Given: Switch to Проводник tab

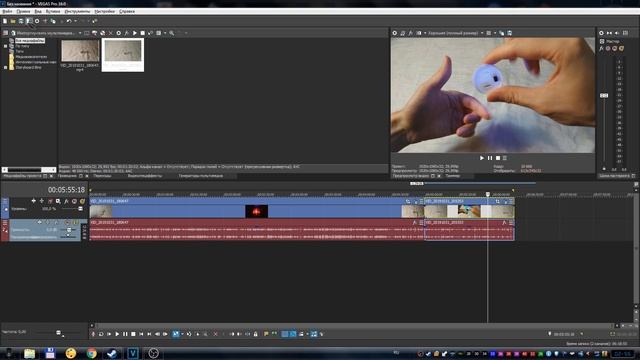Looking at the screenshot, I should pos(67,176).
